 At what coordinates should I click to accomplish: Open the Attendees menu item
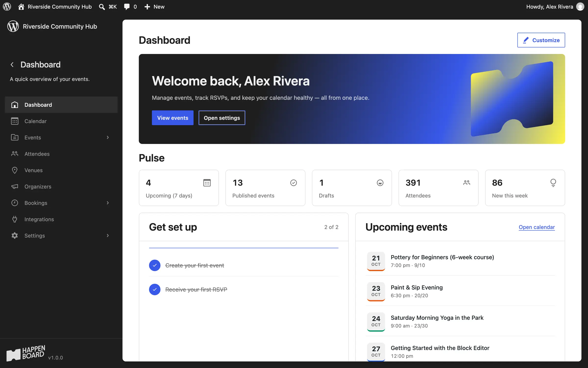tap(61, 154)
